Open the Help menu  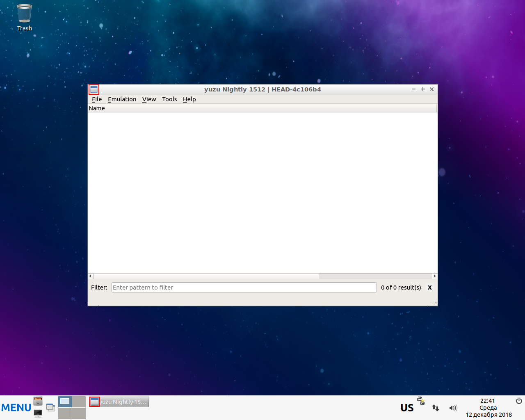tap(189, 99)
